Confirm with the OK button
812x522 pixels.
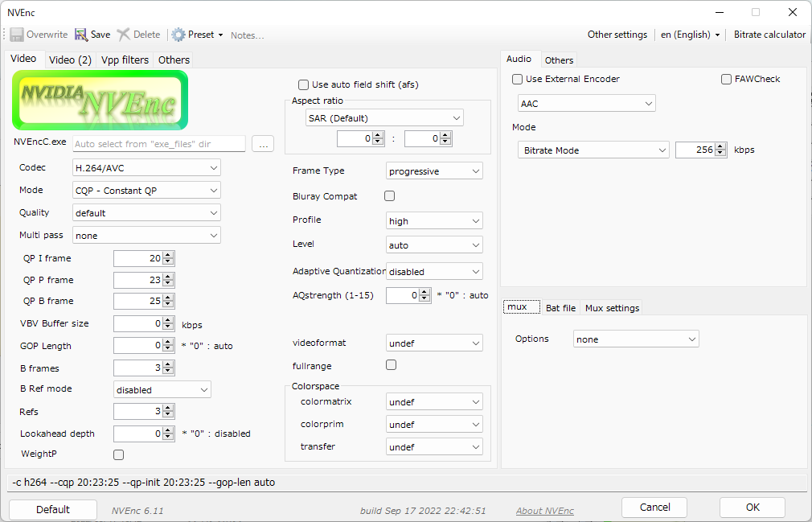click(753, 507)
